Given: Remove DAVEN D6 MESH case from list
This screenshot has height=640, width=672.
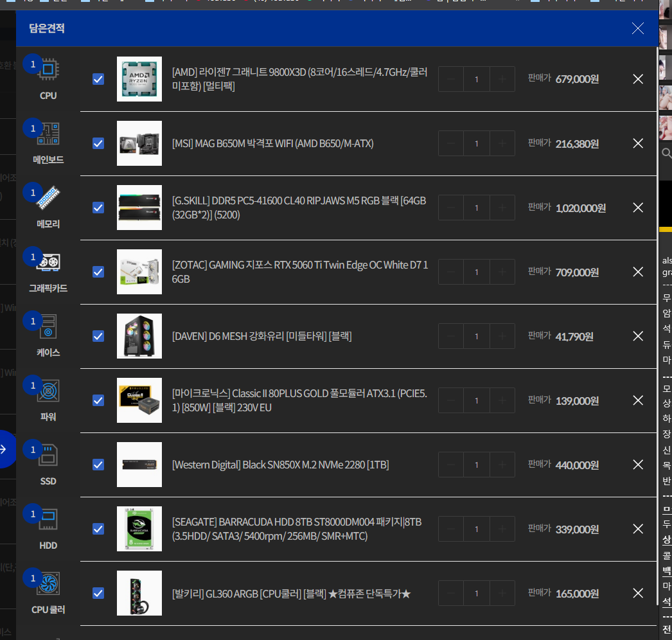Looking at the screenshot, I should [x=638, y=336].
